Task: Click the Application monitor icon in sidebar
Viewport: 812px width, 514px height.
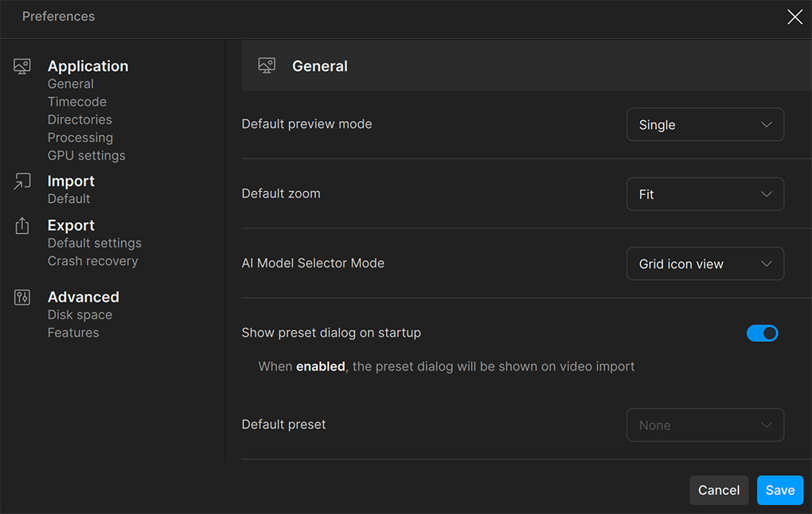Action: point(22,67)
